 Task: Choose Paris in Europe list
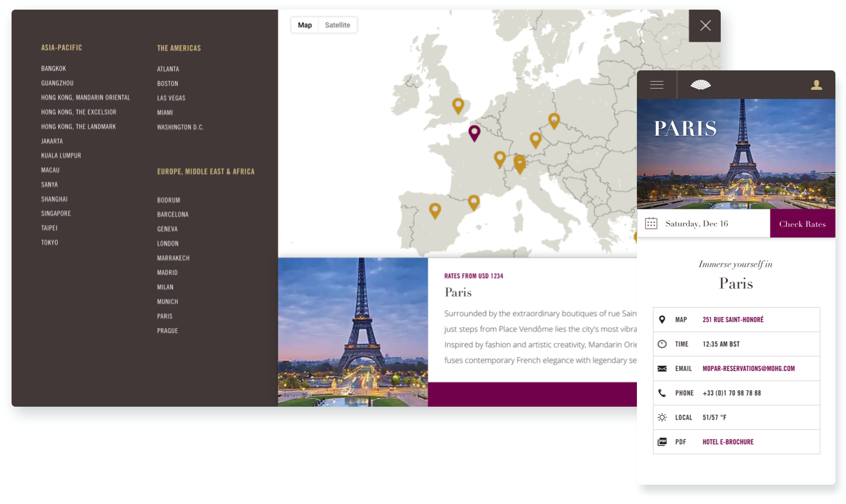pyautogui.click(x=165, y=316)
